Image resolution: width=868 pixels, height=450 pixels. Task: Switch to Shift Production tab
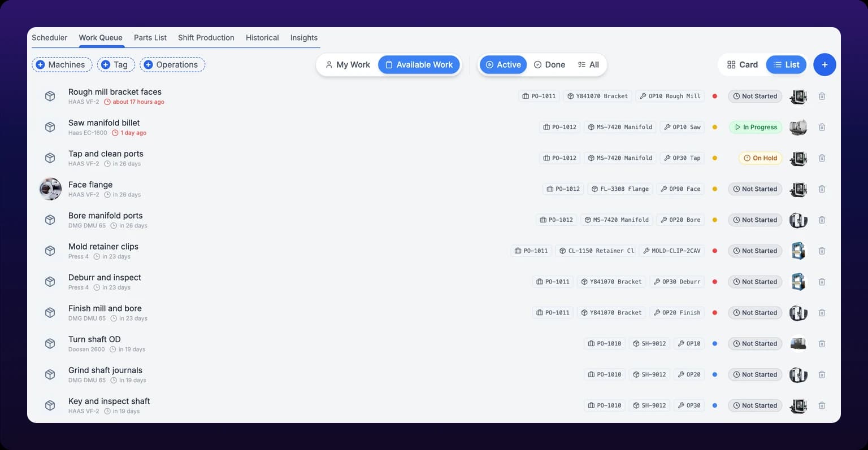pyautogui.click(x=206, y=38)
